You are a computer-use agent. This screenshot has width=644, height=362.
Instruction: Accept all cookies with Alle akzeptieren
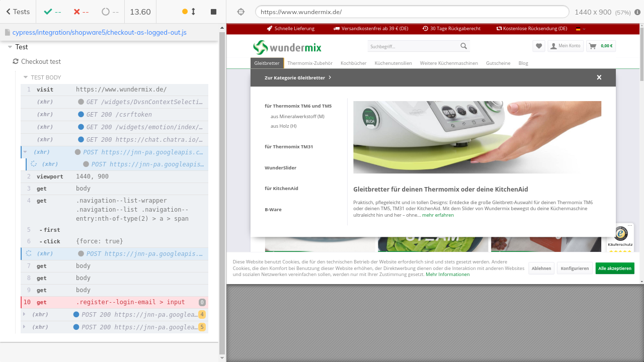pyautogui.click(x=614, y=268)
